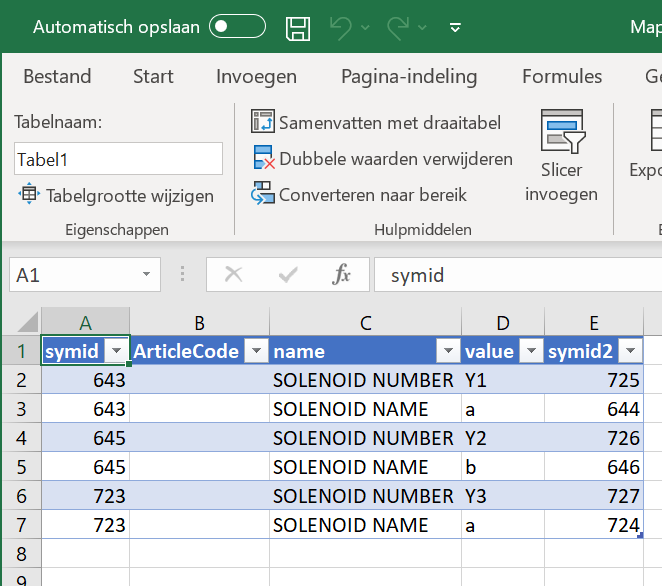662x586 pixels.
Task: Open the value column filter dropdown
Action: [x=531, y=351]
